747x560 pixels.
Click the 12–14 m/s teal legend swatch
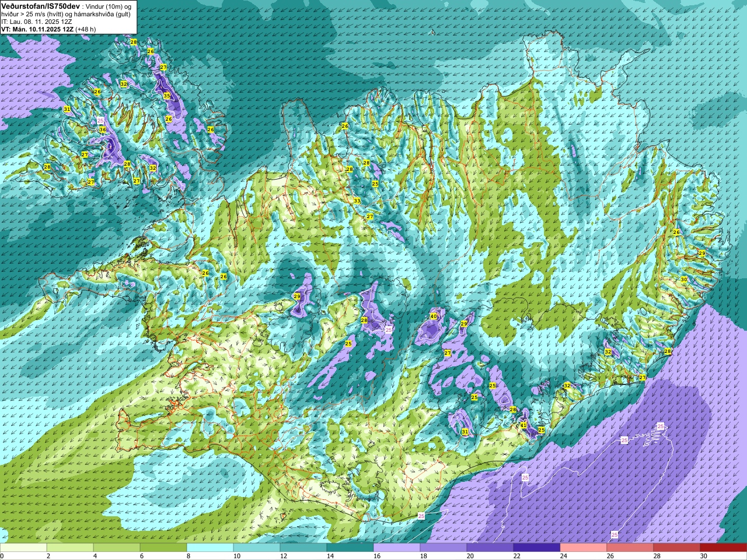pos(303,547)
